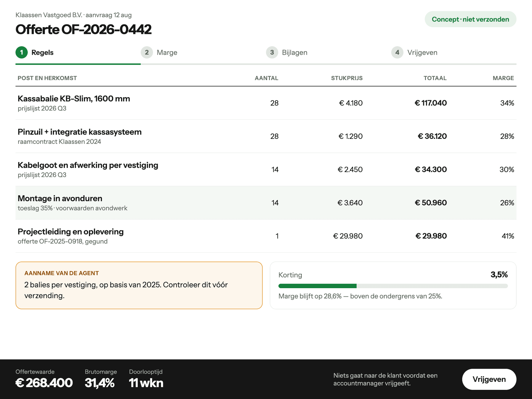Click the MARGE column header
Viewport: 532px width, 399px height.
coord(503,78)
